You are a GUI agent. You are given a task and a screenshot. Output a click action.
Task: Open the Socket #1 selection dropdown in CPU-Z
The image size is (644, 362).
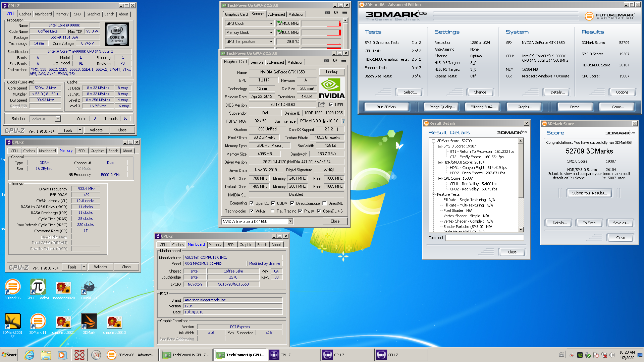pyautogui.click(x=58, y=119)
